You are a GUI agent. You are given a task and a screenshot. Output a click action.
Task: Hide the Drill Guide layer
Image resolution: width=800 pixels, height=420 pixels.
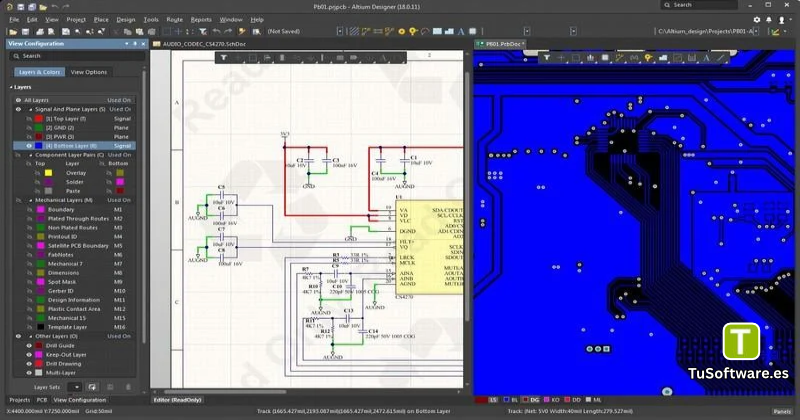[x=29, y=345]
